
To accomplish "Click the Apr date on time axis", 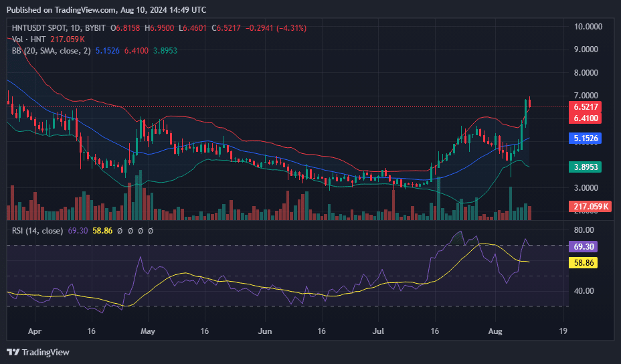I will (x=35, y=331).
